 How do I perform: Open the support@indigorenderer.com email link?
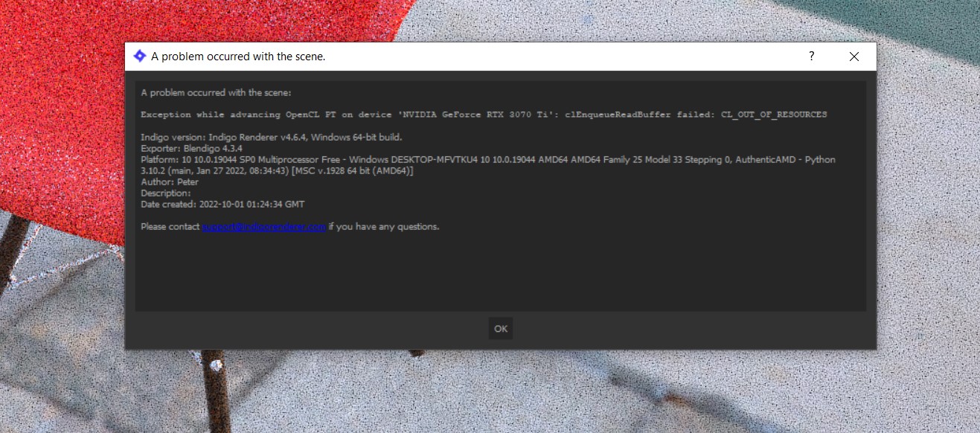click(x=263, y=227)
